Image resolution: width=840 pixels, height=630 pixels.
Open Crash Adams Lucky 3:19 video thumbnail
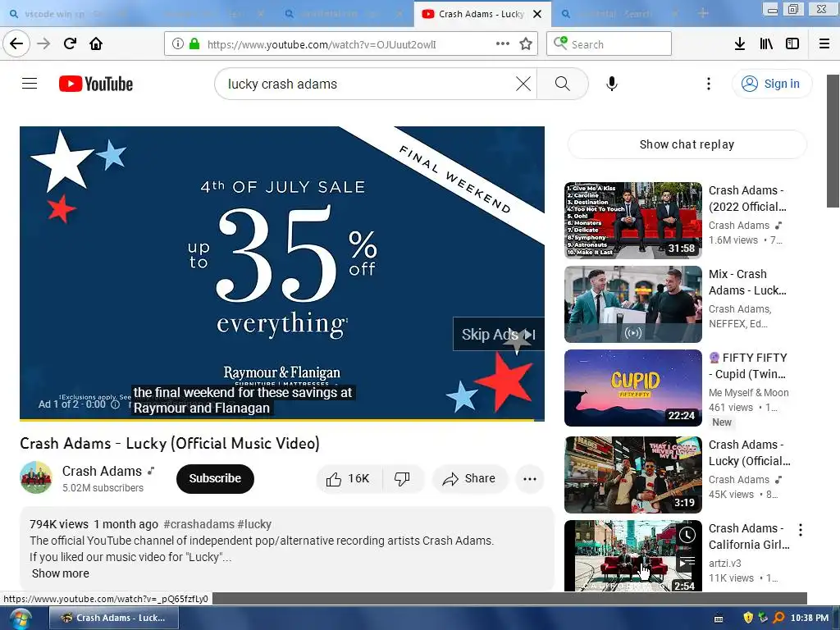tap(632, 475)
